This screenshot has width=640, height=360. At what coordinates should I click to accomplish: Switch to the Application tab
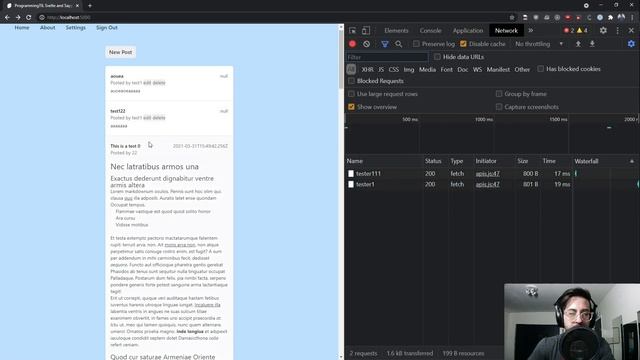(468, 31)
